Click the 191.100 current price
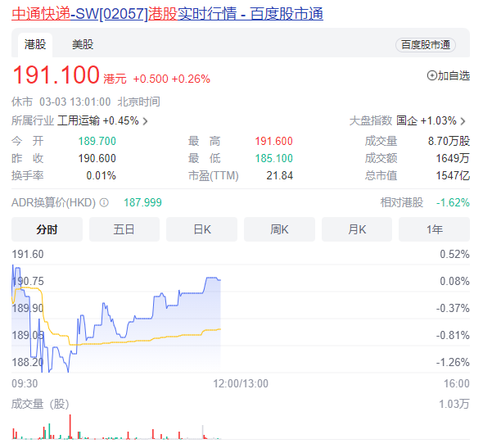This screenshot has height=448, width=483. [56, 75]
